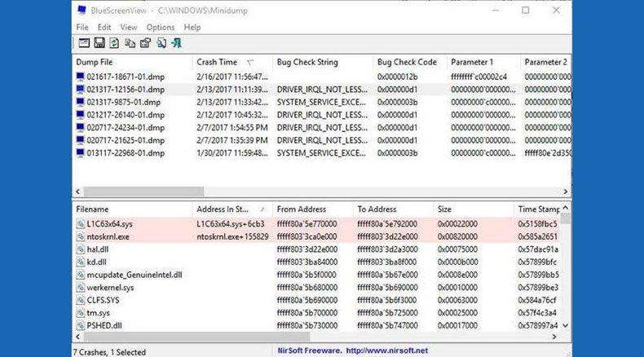Click the upper pane horizontal scrollbar thumb
The height and width of the screenshot is (357, 644).
tap(143, 192)
